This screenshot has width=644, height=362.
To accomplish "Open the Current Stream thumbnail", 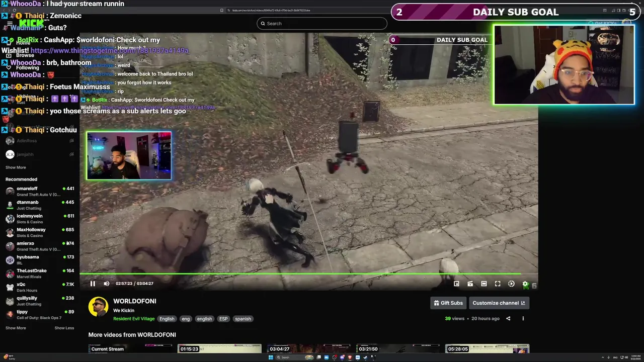I will (x=130, y=349).
